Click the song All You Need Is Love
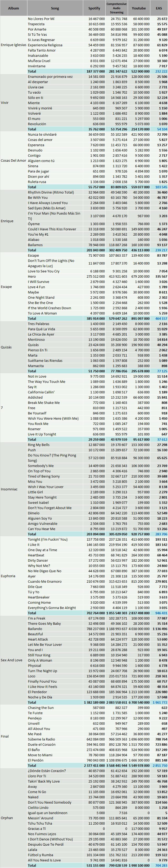168x868 pixels. (x=44, y=860)
